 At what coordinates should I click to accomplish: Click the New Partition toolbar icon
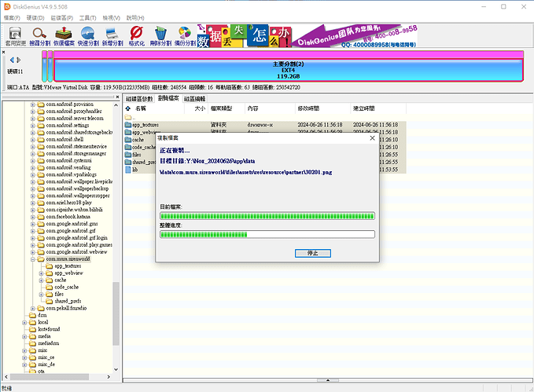pyautogui.click(x=112, y=34)
